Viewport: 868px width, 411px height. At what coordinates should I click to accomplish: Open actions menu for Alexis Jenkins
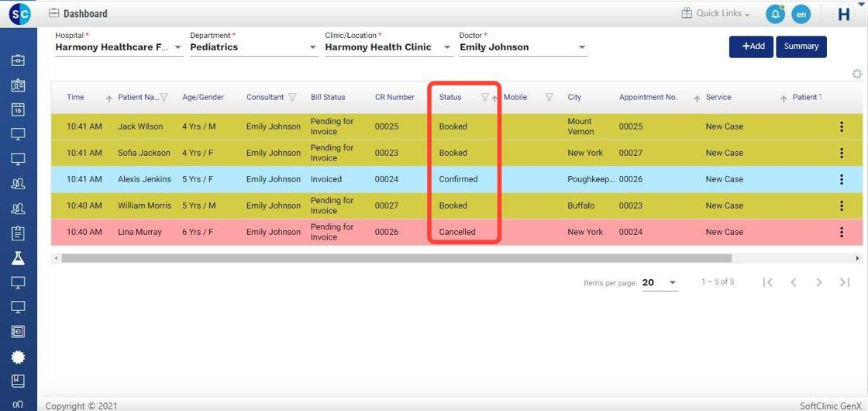click(x=842, y=179)
